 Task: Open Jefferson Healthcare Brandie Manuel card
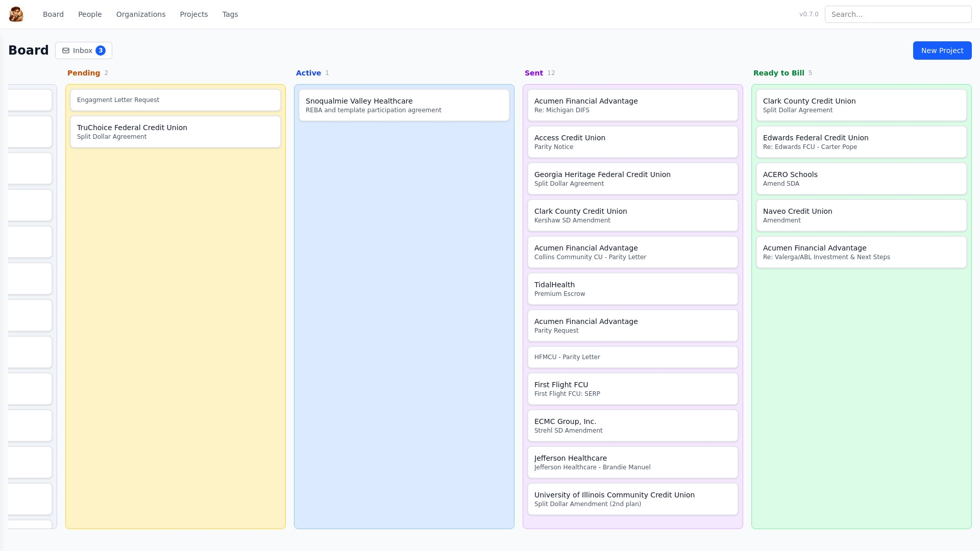(x=633, y=462)
